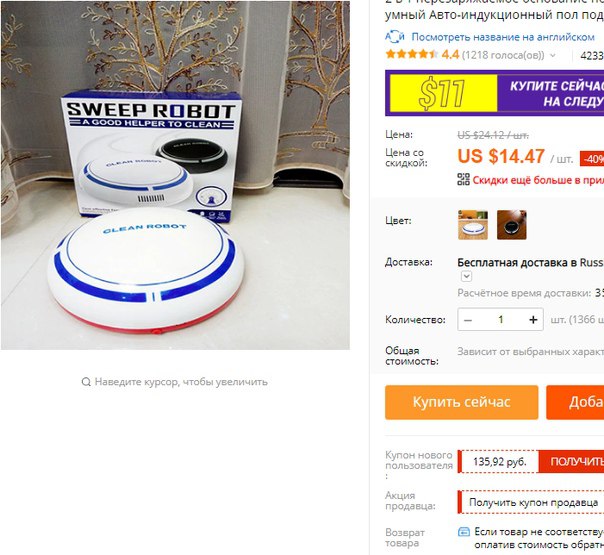
Task: Select the black robot color option
Action: tap(512, 225)
